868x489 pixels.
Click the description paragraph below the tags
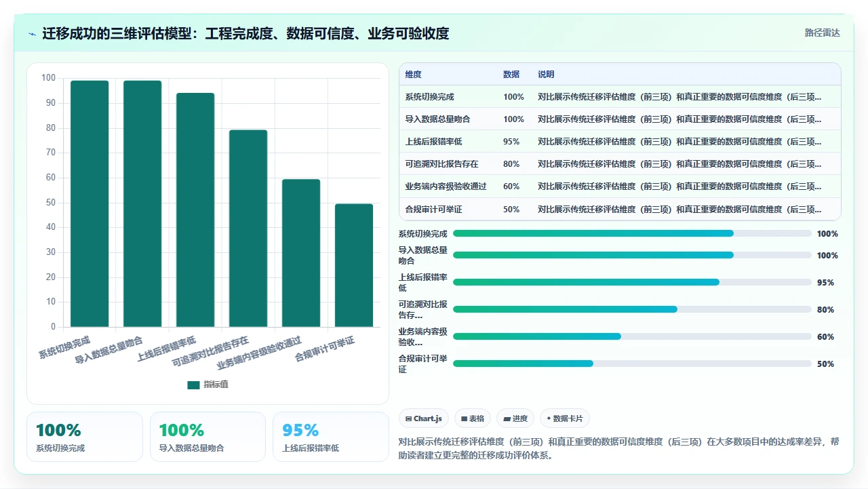(619, 448)
